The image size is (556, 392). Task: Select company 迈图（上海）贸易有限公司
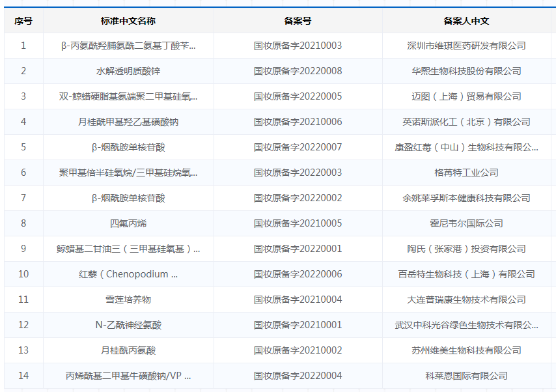(x=466, y=96)
